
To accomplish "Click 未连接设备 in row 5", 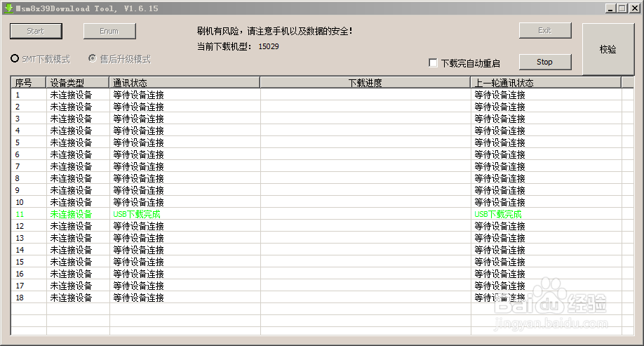I will pyautogui.click(x=71, y=142).
